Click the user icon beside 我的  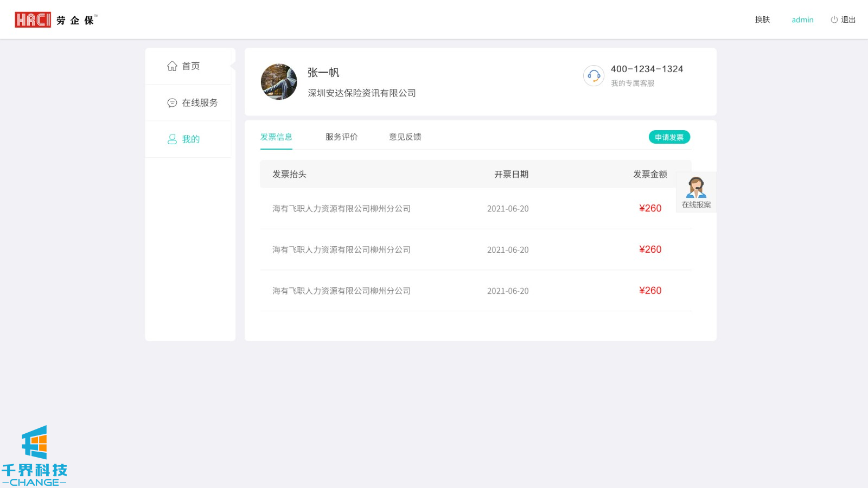(x=172, y=139)
